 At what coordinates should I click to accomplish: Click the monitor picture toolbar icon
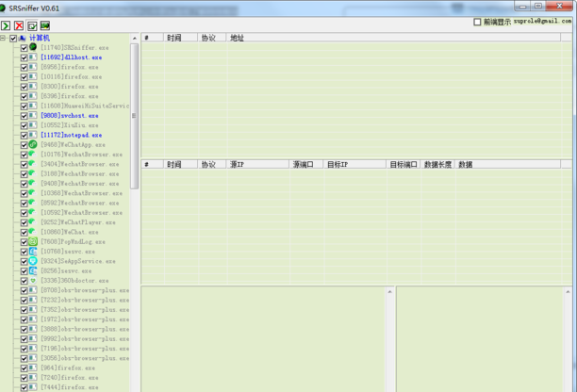point(45,25)
